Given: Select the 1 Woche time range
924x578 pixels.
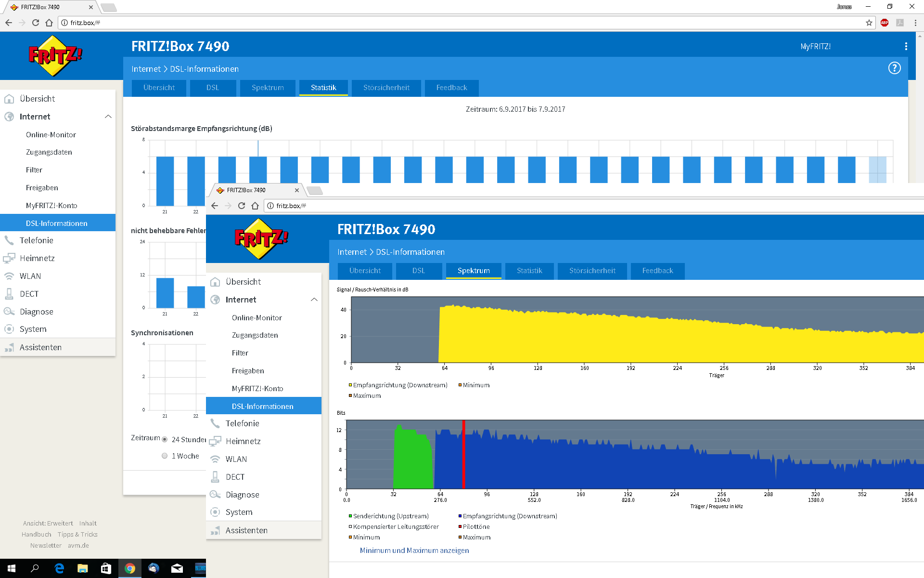Looking at the screenshot, I should pyautogui.click(x=165, y=456).
